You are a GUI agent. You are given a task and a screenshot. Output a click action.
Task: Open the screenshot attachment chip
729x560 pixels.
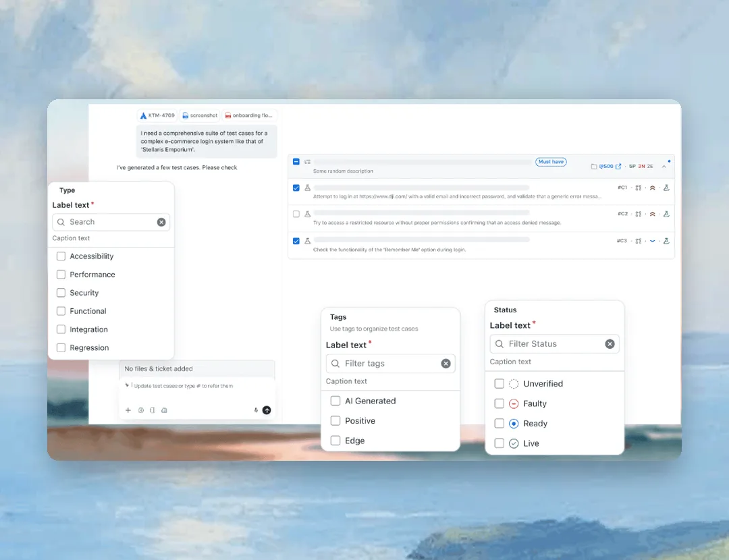click(x=200, y=115)
